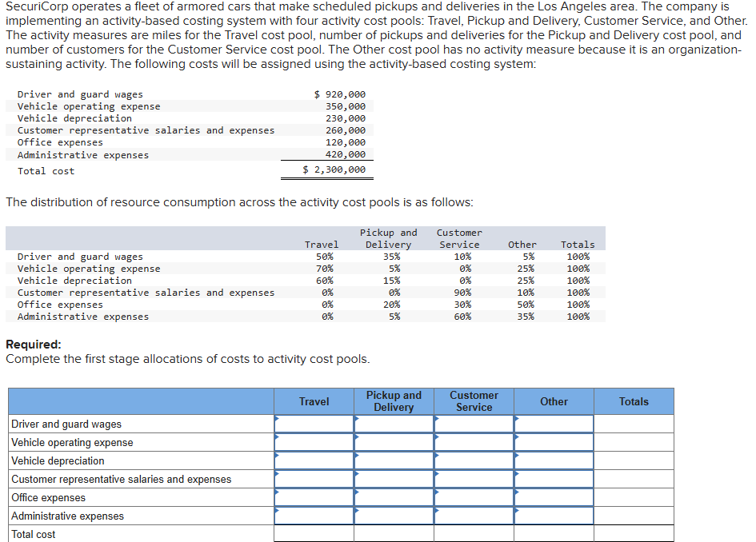Viewport: 756px width, 542px height.
Task: Click the Other cell for Office expenses
Action: coord(554,497)
